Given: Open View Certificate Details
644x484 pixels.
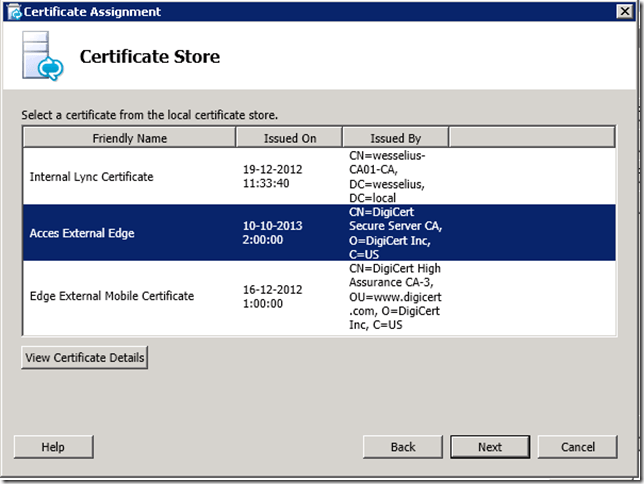Looking at the screenshot, I should point(85,358).
